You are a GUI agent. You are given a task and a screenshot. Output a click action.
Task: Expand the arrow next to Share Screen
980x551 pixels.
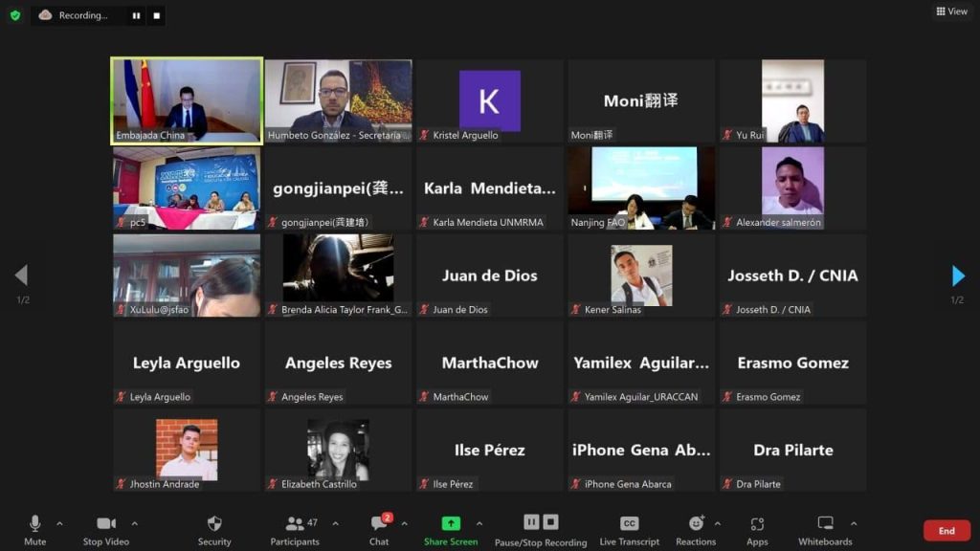479,523
